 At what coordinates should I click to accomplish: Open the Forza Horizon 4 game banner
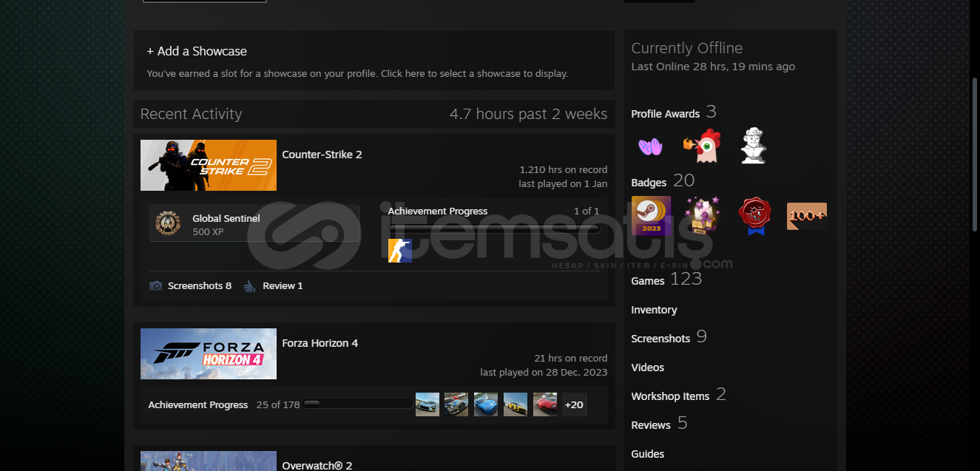point(209,353)
